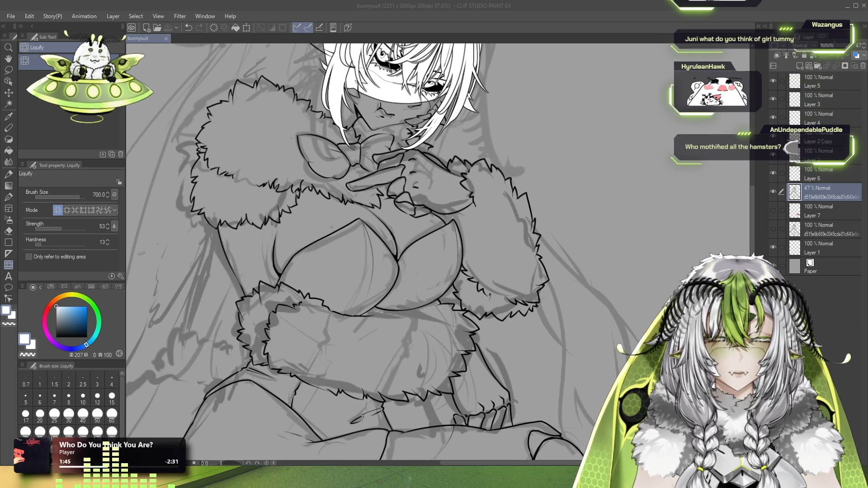The height and width of the screenshot is (488, 868).
Task: Choose brush size 10 preset
Action: [83, 398]
